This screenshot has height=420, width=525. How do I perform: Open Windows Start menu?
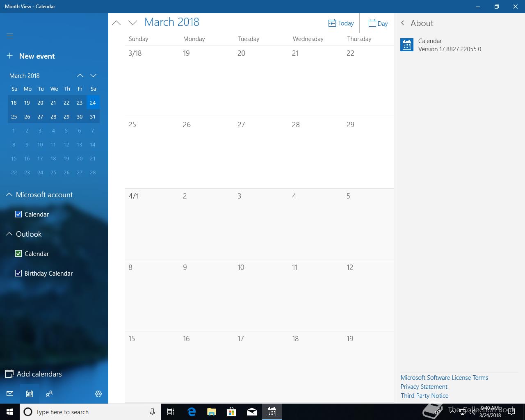point(10,412)
